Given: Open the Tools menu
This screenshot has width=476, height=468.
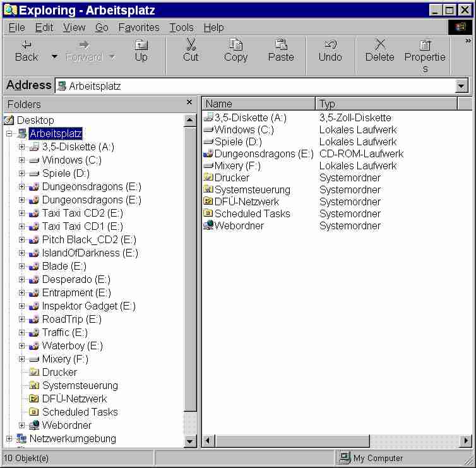Looking at the screenshot, I should coord(181,28).
